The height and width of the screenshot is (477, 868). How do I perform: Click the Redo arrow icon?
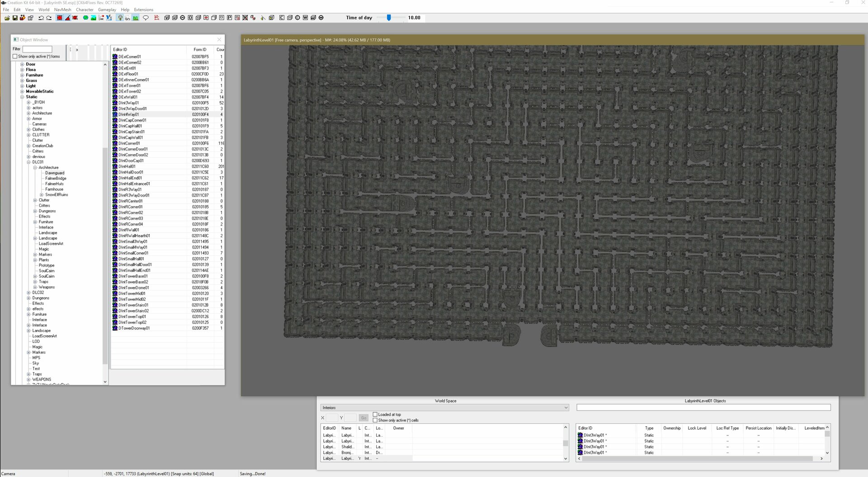click(x=49, y=18)
